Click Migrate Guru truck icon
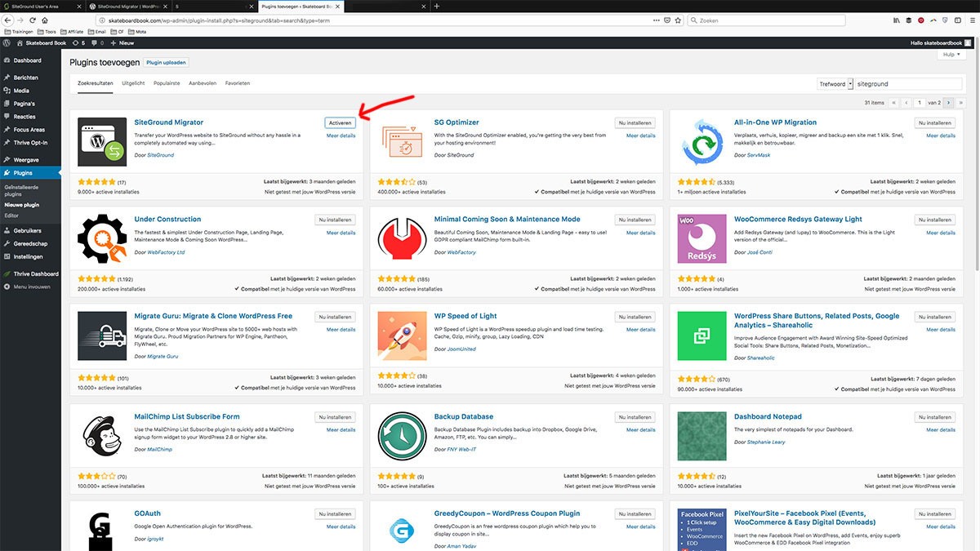 point(102,336)
